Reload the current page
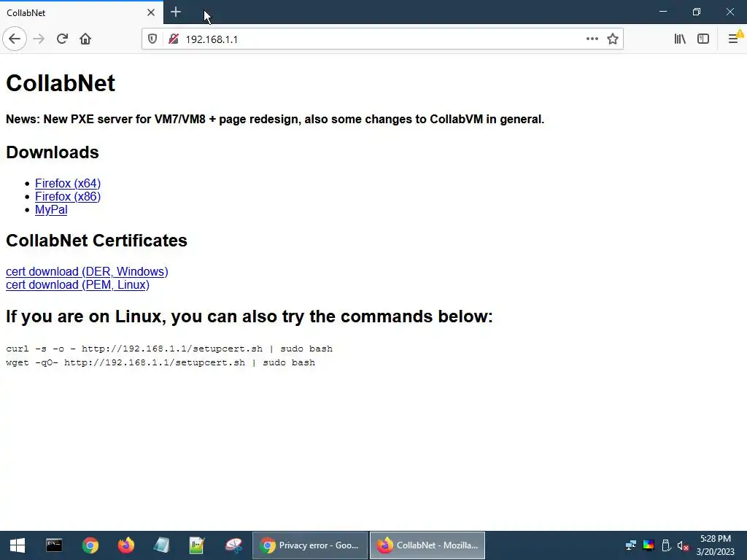Screen dimensions: 747x560 pyautogui.click(x=62, y=39)
